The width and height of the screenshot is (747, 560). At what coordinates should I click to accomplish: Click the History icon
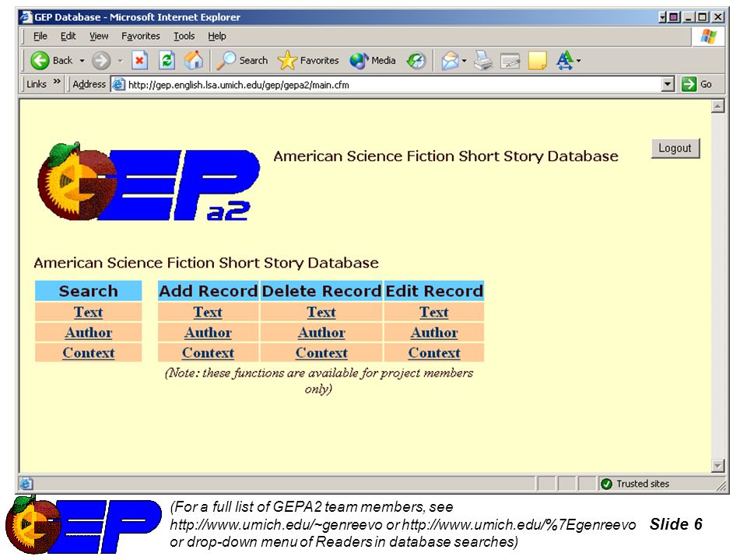(416, 61)
